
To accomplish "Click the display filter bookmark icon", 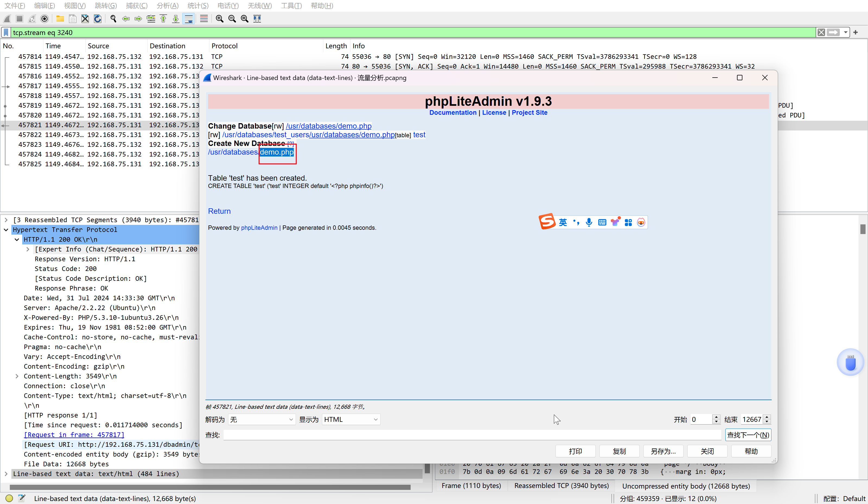I will point(6,32).
